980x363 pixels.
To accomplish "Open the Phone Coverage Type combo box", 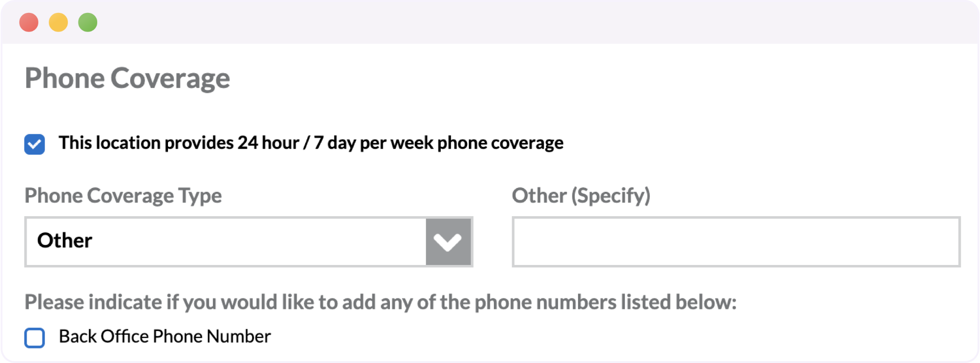I will coord(226,242).
